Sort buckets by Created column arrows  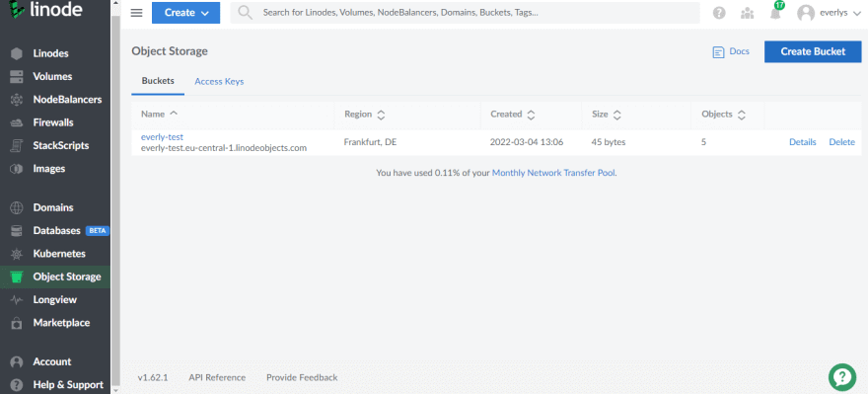[531, 115]
